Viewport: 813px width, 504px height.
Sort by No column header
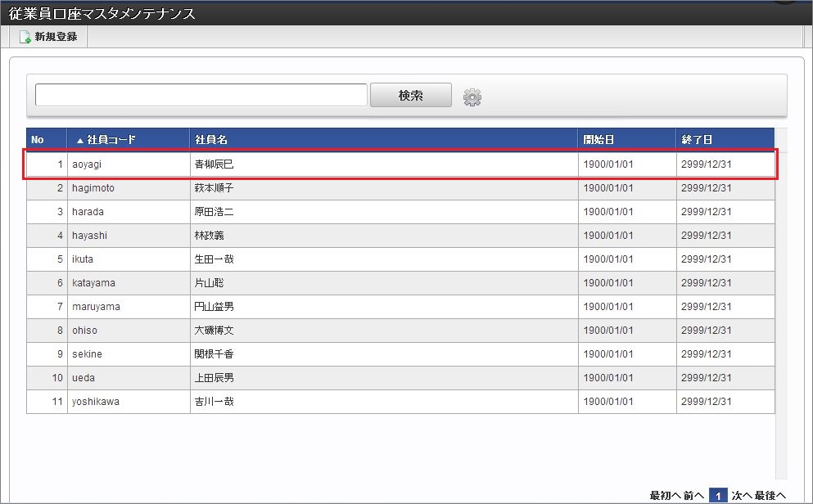47,139
